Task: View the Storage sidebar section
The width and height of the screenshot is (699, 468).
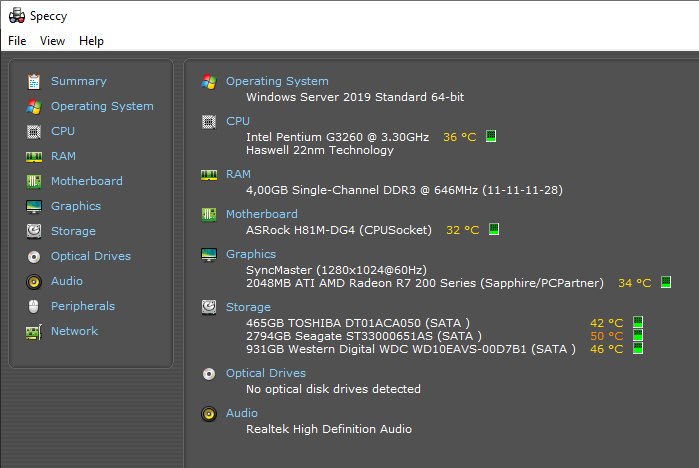Action: [x=73, y=231]
